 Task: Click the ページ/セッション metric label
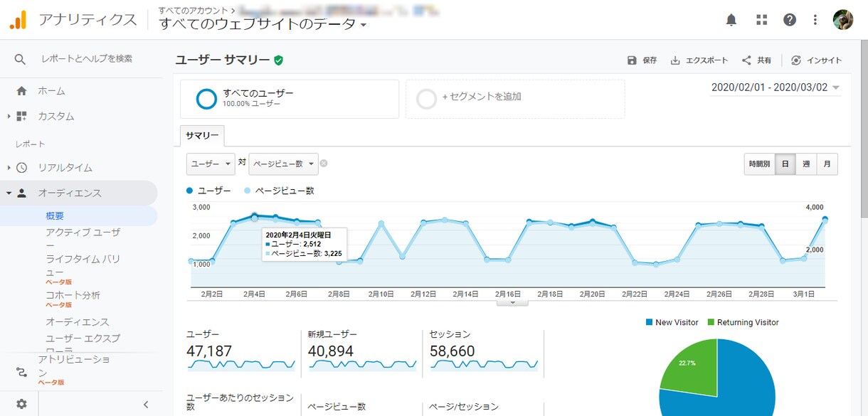point(464,407)
